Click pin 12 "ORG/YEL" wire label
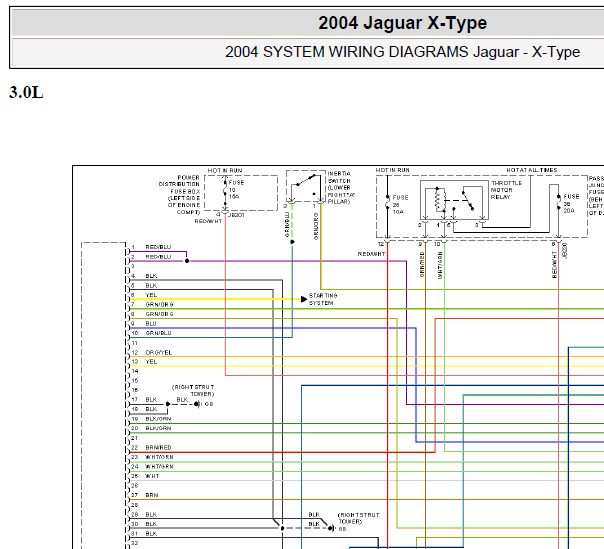Viewport: 604px width, 549px height. tap(159, 353)
